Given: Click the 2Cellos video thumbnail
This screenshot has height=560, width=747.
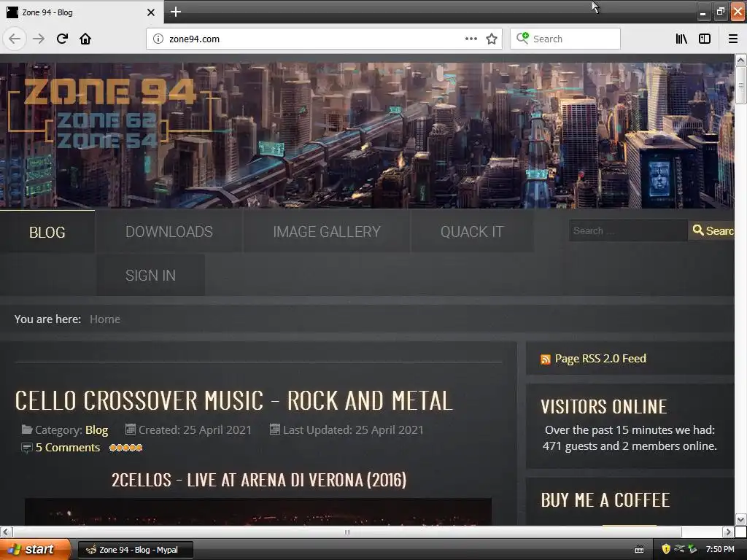Looking at the screenshot, I should [258, 512].
